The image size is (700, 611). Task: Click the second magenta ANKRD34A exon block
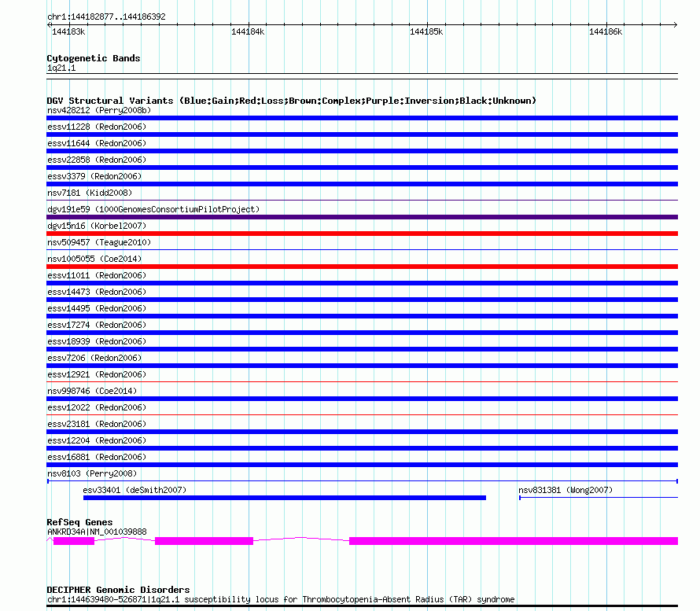tap(204, 541)
